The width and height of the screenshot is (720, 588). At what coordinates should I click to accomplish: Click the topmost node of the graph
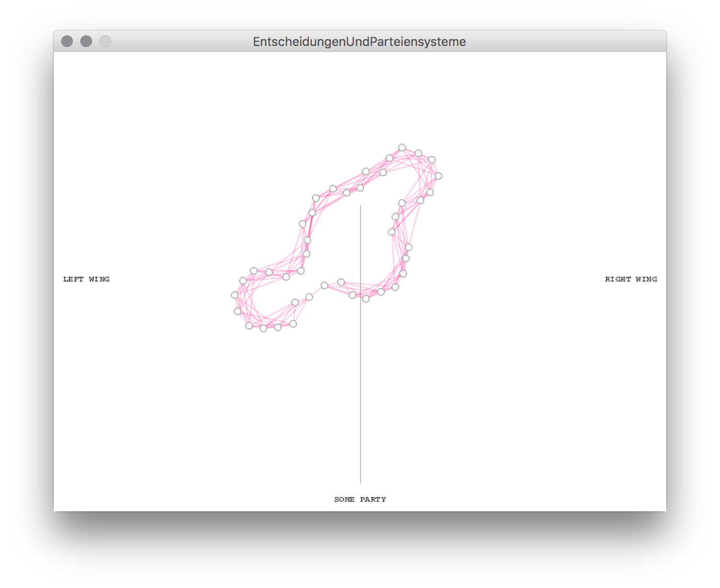click(x=402, y=147)
